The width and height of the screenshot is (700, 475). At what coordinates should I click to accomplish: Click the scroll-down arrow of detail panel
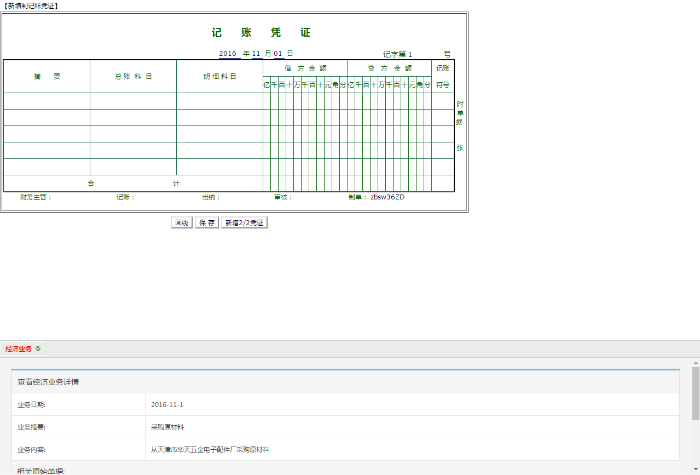(696, 469)
